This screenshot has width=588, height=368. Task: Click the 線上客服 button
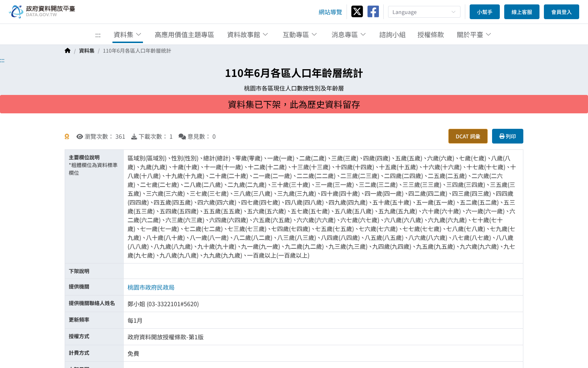(522, 12)
